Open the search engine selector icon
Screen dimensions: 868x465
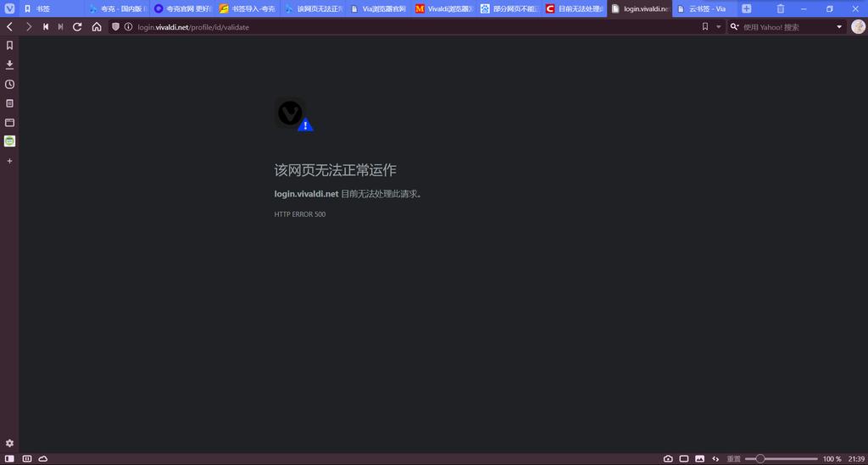pyautogui.click(x=735, y=26)
